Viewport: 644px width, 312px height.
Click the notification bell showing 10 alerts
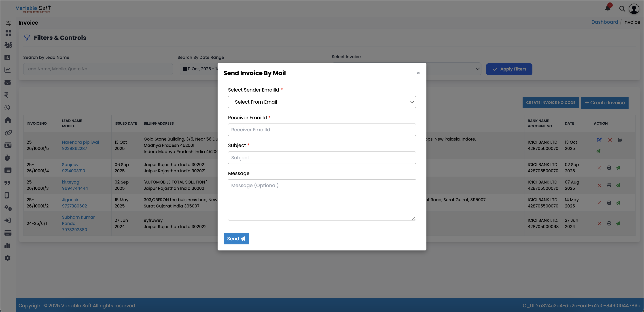click(x=608, y=8)
